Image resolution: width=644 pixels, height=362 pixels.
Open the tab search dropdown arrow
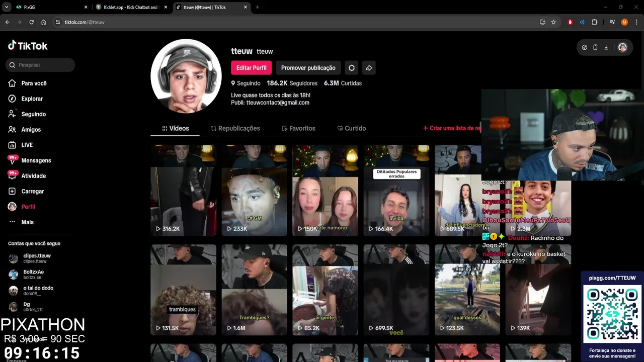point(7,7)
